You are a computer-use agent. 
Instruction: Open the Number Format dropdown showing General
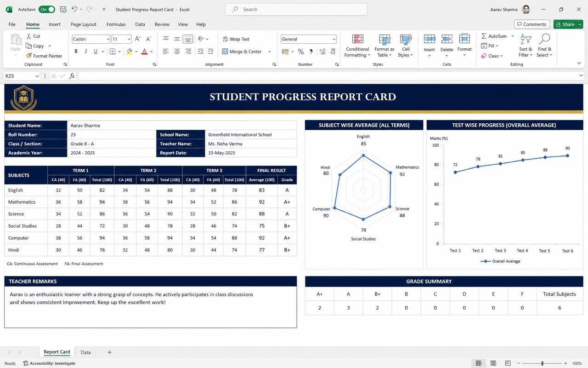tap(334, 39)
